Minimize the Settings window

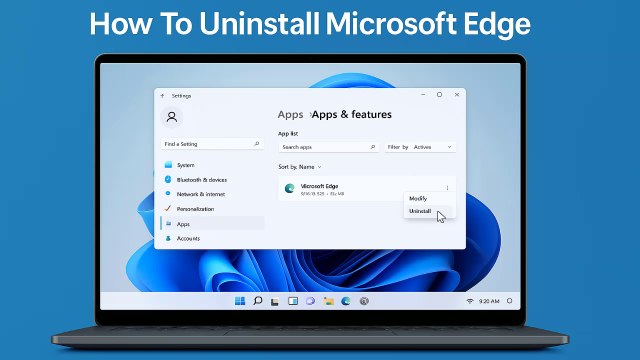[423, 95]
